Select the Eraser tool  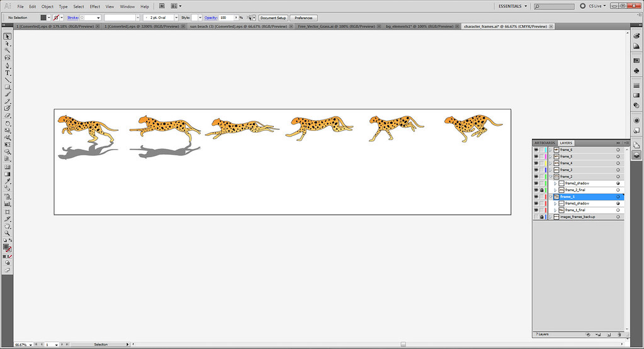click(x=7, y=116)
